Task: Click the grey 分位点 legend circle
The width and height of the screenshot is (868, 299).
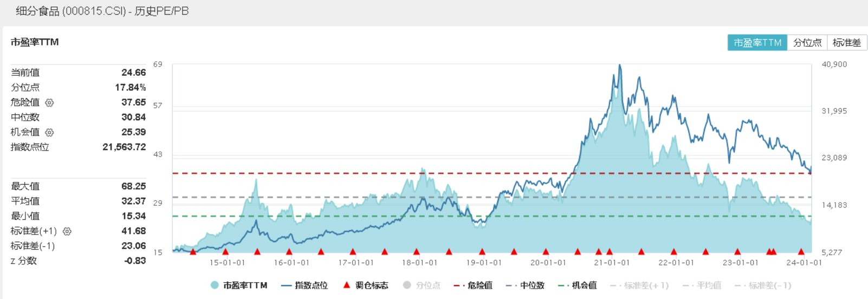Action: (x=407, y=285)
